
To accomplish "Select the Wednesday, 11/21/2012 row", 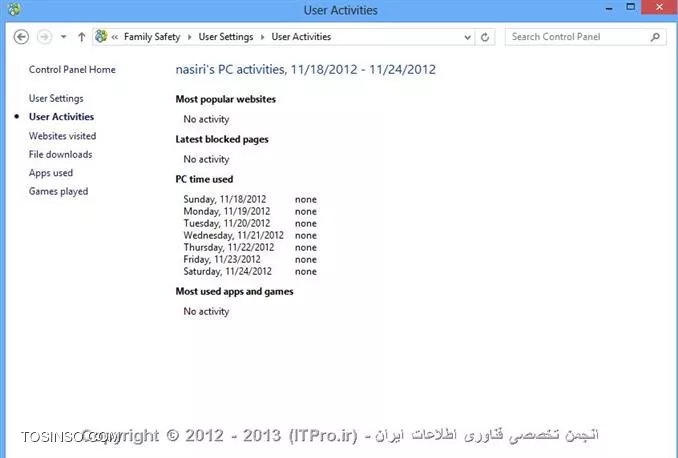I will coord(250,236).
